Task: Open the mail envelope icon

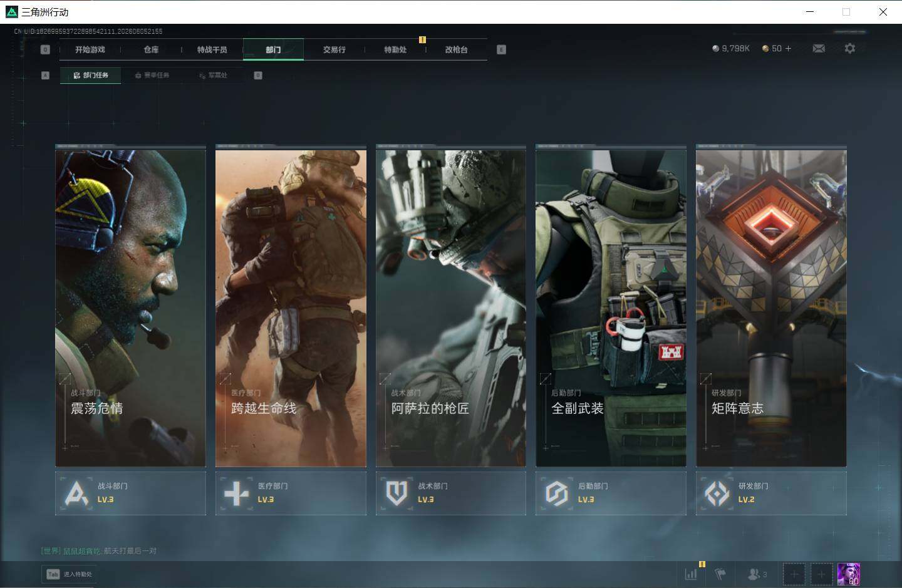Action: (819, 48)
